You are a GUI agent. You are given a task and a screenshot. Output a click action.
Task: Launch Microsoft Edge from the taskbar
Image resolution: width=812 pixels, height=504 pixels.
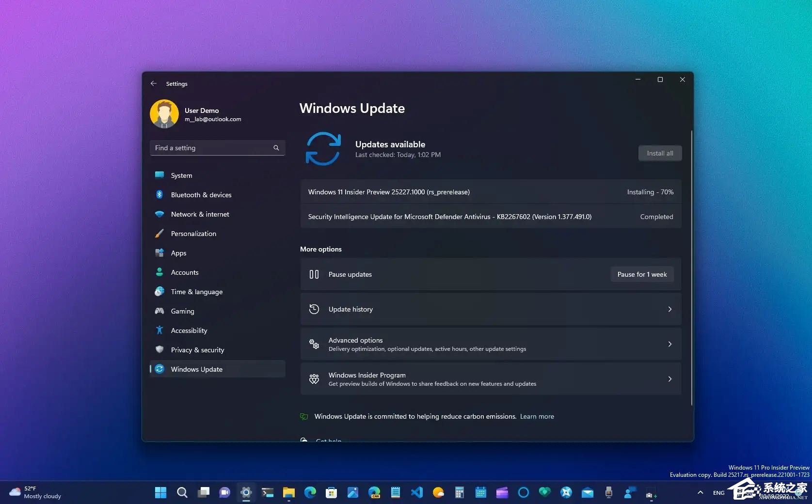click(x=310, y=492)
